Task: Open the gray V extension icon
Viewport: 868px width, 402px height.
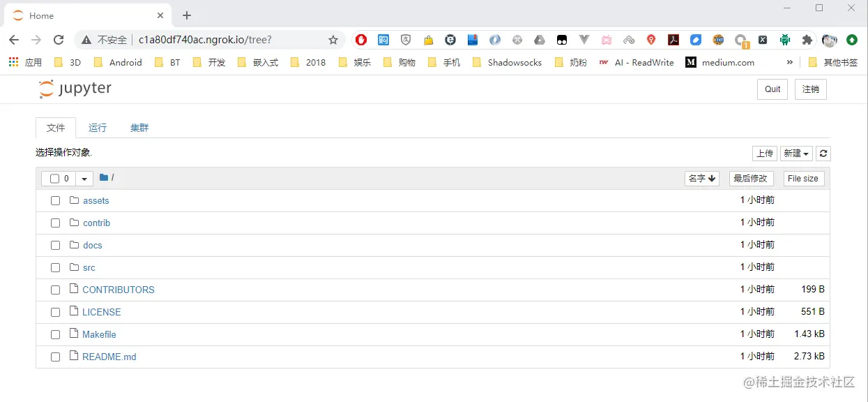Action: pos(584,40)
